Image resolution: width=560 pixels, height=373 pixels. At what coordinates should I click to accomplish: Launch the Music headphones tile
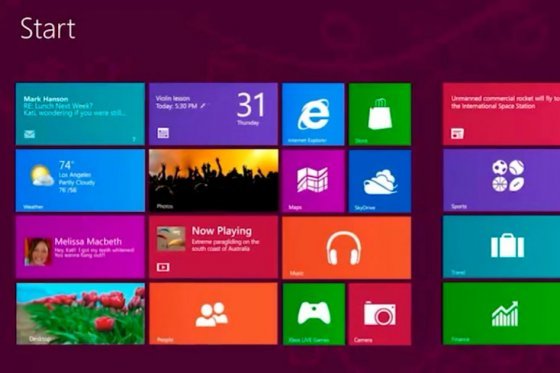coord(346,247)
